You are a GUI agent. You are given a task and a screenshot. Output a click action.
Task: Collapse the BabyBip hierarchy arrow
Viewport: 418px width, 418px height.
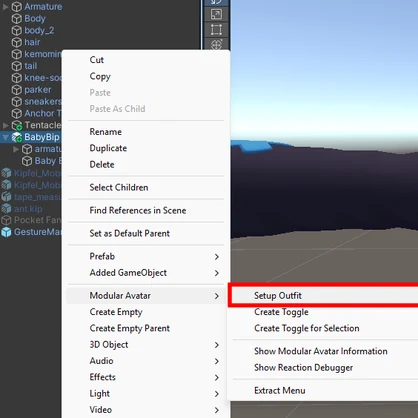[5, 137]
